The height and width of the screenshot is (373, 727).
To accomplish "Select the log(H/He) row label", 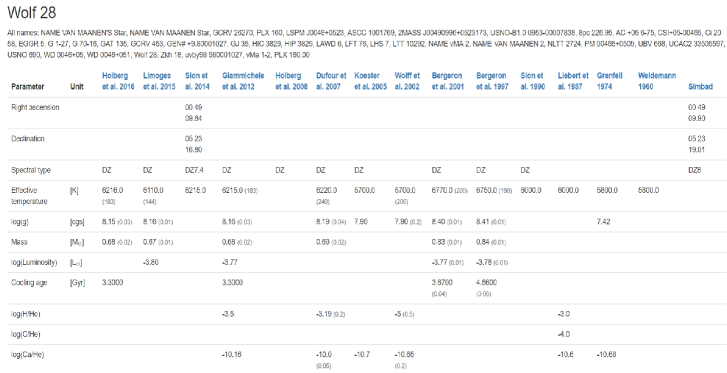I will pos(26,314).
